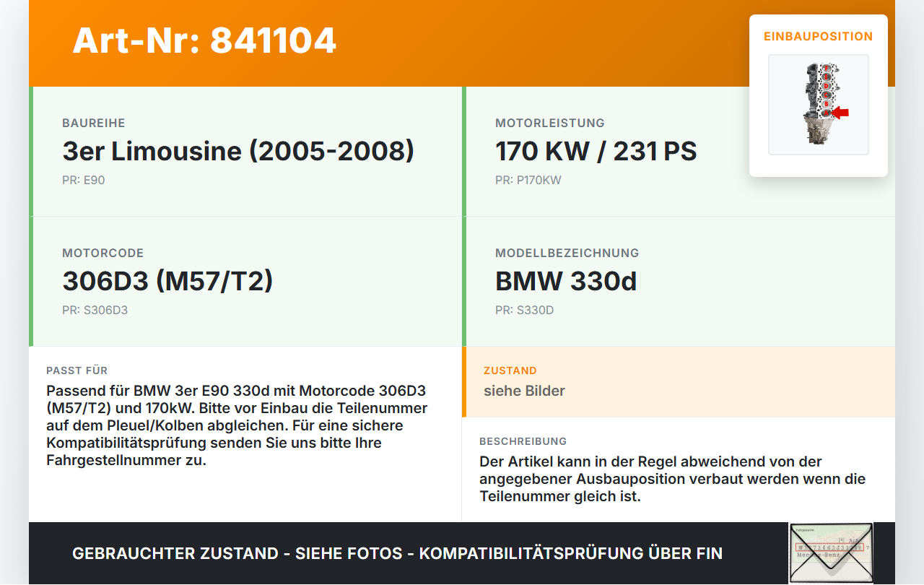Screen dimensions: 924x585
Task: Select the 'BMW 330d' model name
Action: tap(566, 281)
